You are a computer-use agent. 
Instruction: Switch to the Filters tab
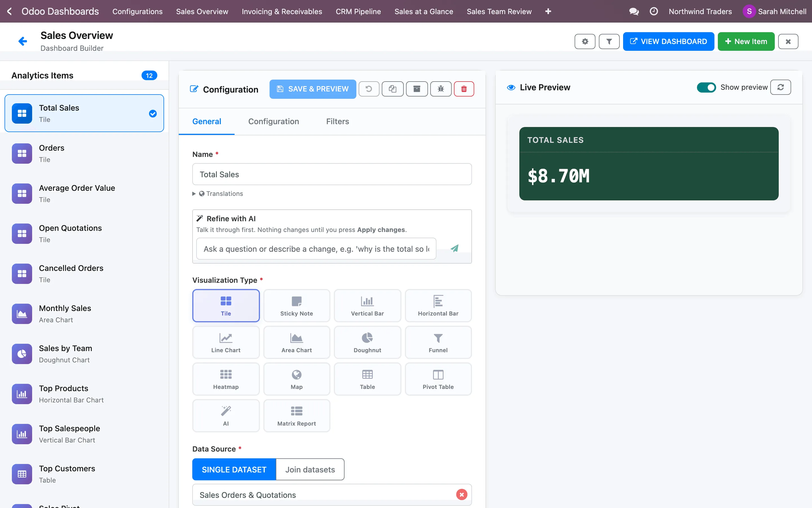click(337, 121)
